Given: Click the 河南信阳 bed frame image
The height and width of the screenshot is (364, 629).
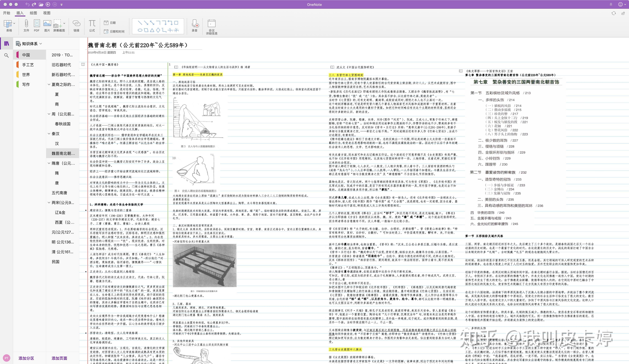Looking at the screenshot, I should 204,265.
